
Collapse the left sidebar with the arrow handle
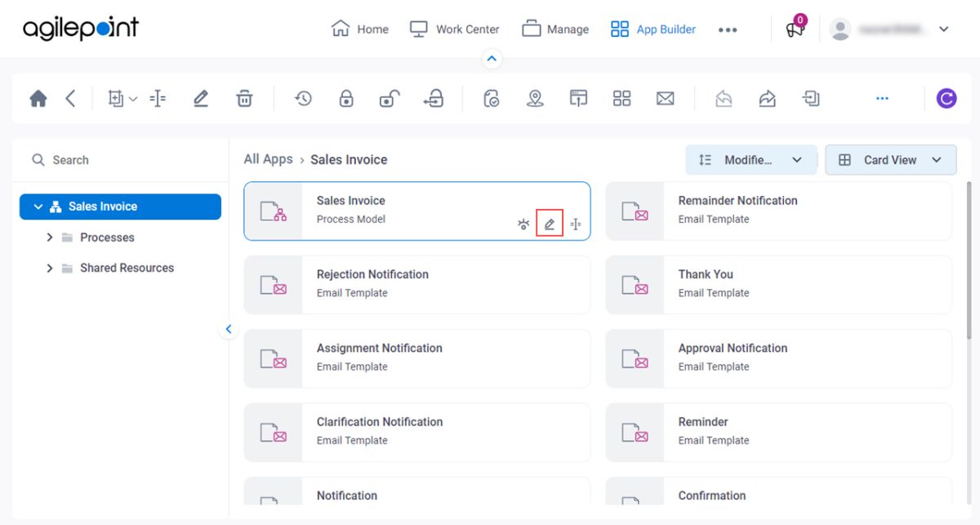click(x=229, y=329)
